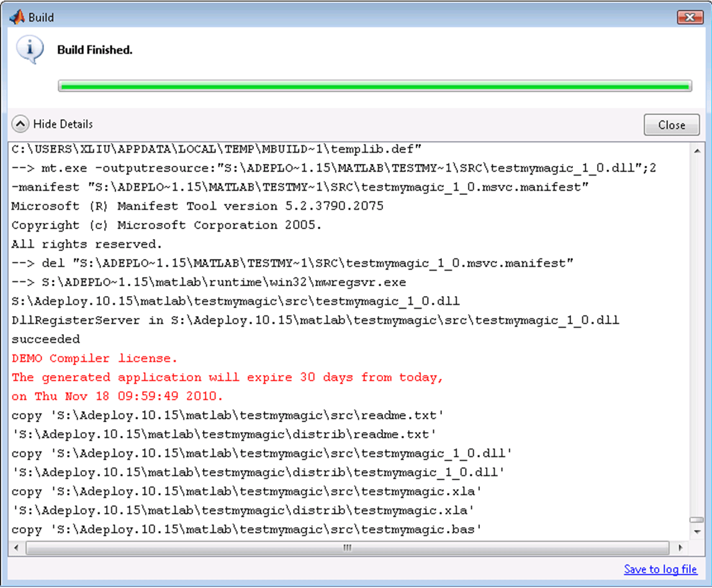Click the line starting '--> mt.exe -outputresource'
This screenshot has height=588, width=712.
point(334,168)
